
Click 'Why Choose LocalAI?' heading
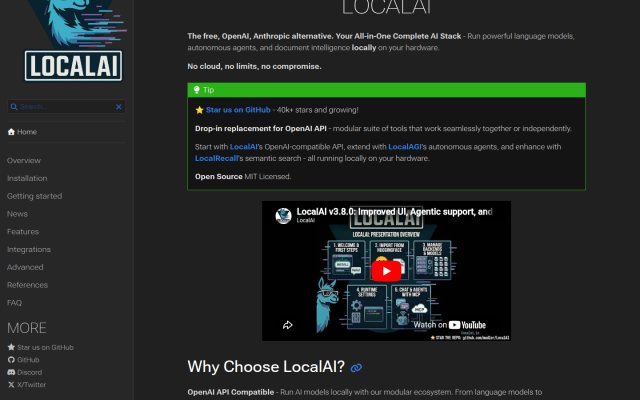(x=266, y=367)
